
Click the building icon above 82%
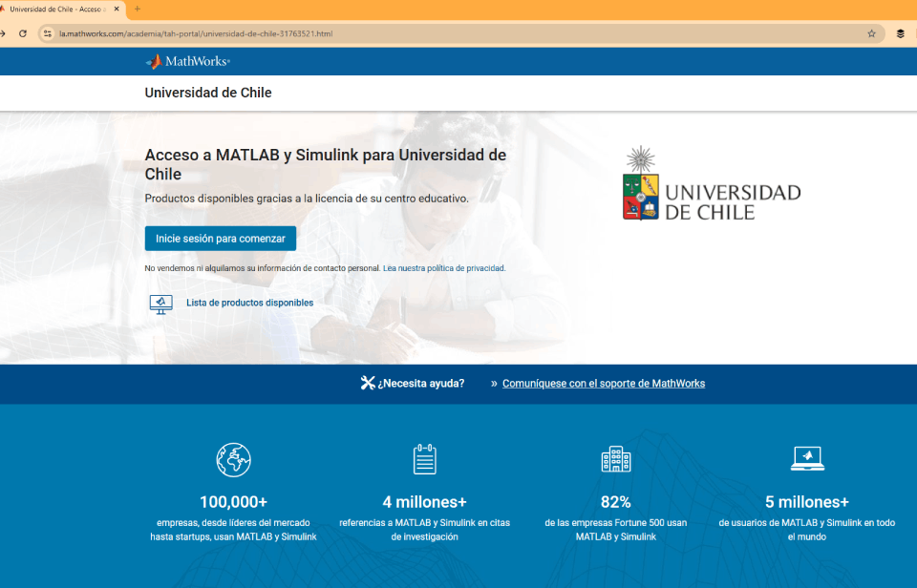point(615,459)
